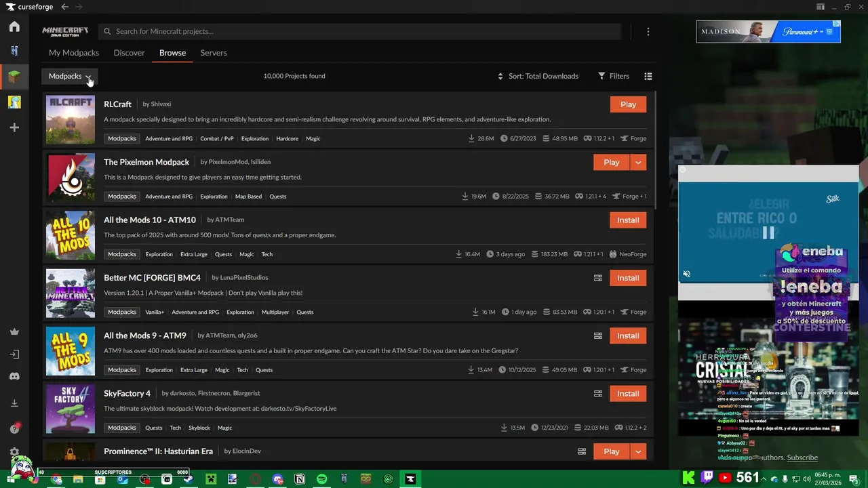Add a new game with the plus icon
The image size is (868, 488).
[x=14, y=127]
